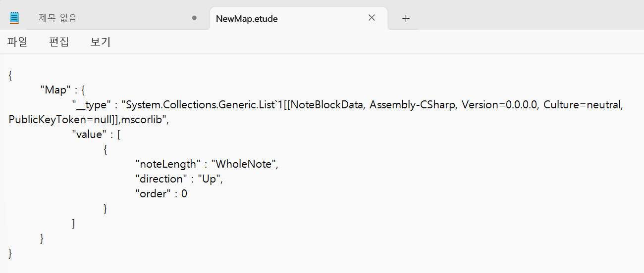Place cursor on "noteLength" key
644x273 pixels.
pos(168,164)
